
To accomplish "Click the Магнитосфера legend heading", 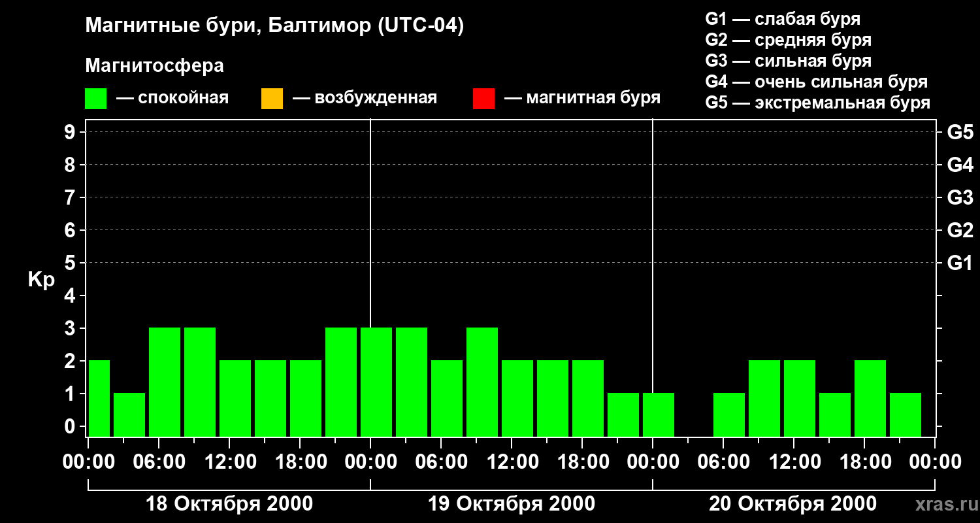I will [155, 66].
